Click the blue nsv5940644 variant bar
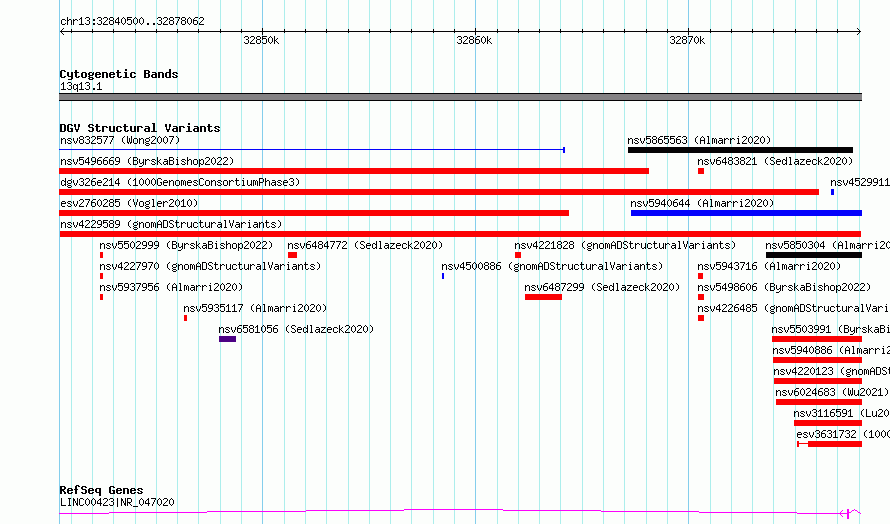 point(746,213)
